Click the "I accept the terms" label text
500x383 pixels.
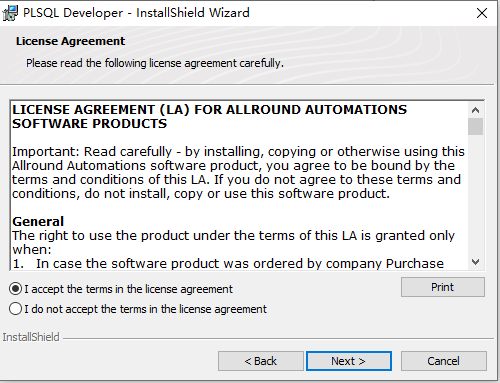(x=128, y=289)
